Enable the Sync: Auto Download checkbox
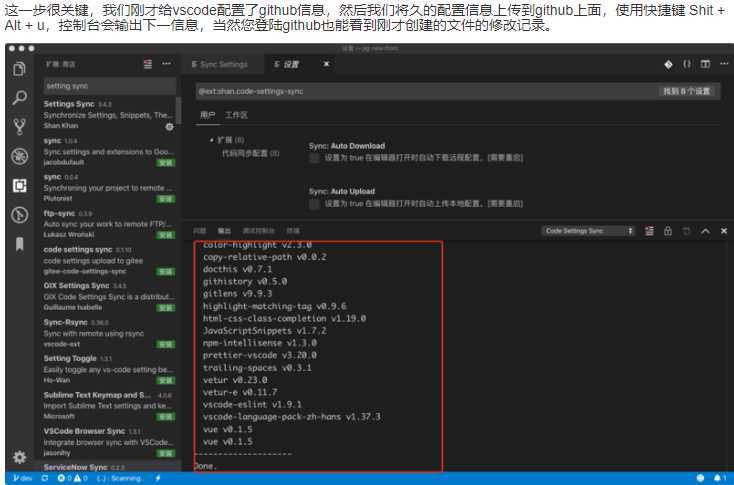 pos(314,159)
